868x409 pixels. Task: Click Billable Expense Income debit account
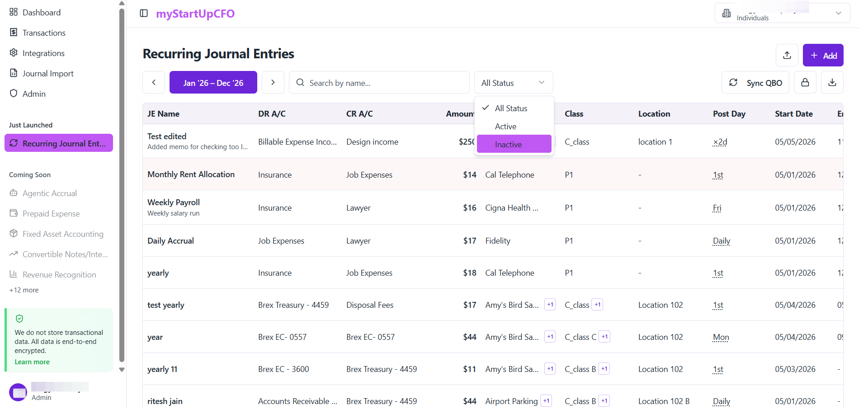tap(297, 142)
